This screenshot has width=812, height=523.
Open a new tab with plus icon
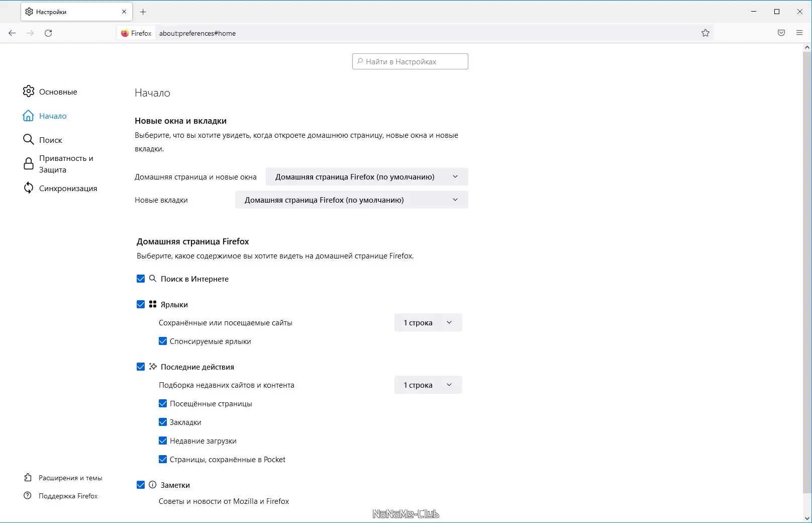[x=143, y=12]
